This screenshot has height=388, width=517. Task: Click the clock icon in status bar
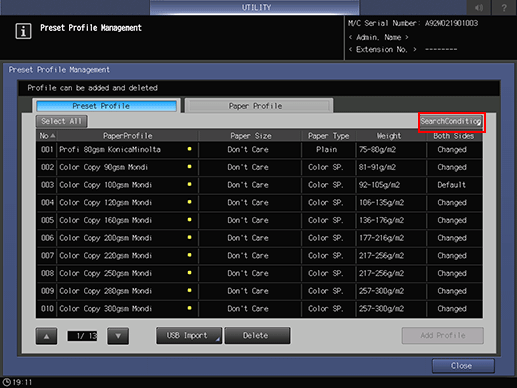tap(6, 382)
